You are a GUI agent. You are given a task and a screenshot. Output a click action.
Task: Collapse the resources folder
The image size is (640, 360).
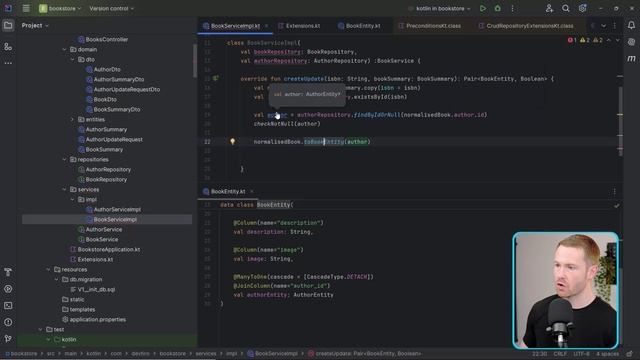coord(48,269)
